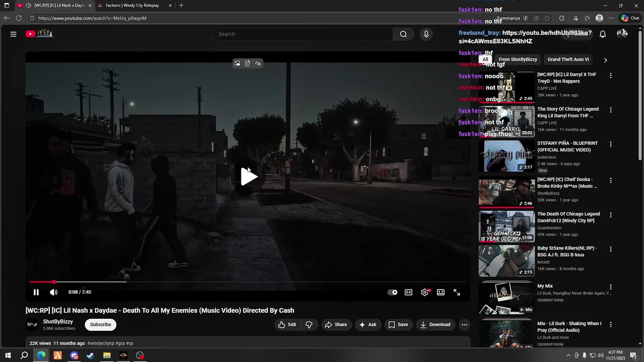Image resolution: width=644 pixels, height=362 pixels.
Task: Open options for STEFANY PIÑA BLUEPRINT video
Action: [x=611, y=144]
